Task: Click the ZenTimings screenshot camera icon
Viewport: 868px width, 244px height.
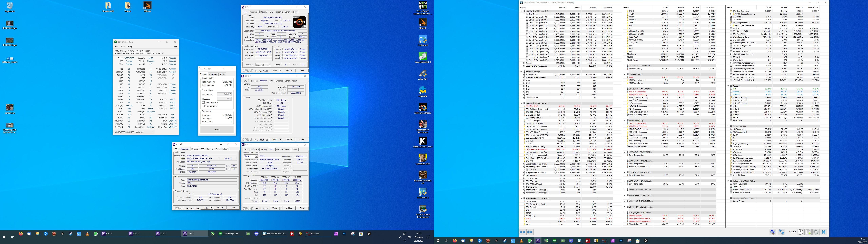Action: click(x=176, y=46)
